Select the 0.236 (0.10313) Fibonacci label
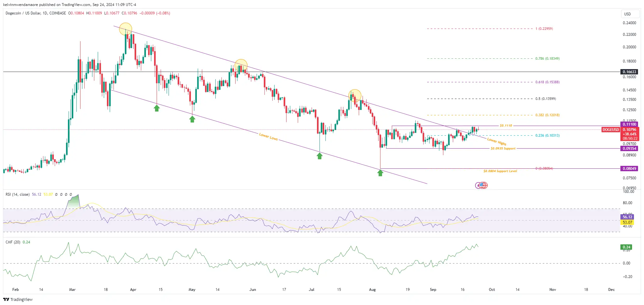 click(x=547, y=135)
